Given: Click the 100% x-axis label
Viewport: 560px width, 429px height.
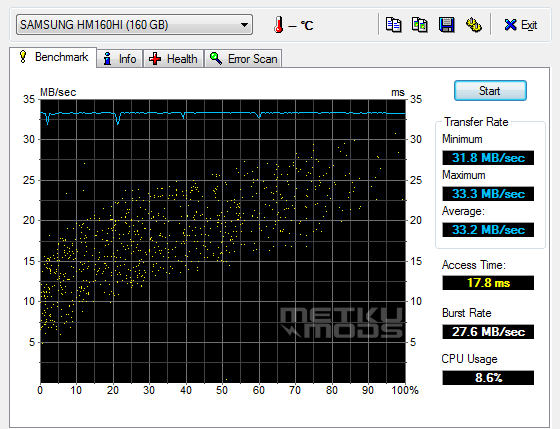Looking at the screenshot, I should pos(405,390).
